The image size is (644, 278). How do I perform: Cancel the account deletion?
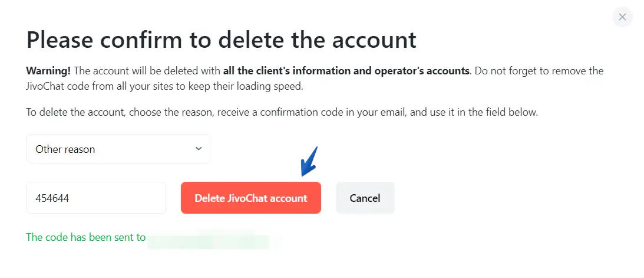tap(365, 198)
